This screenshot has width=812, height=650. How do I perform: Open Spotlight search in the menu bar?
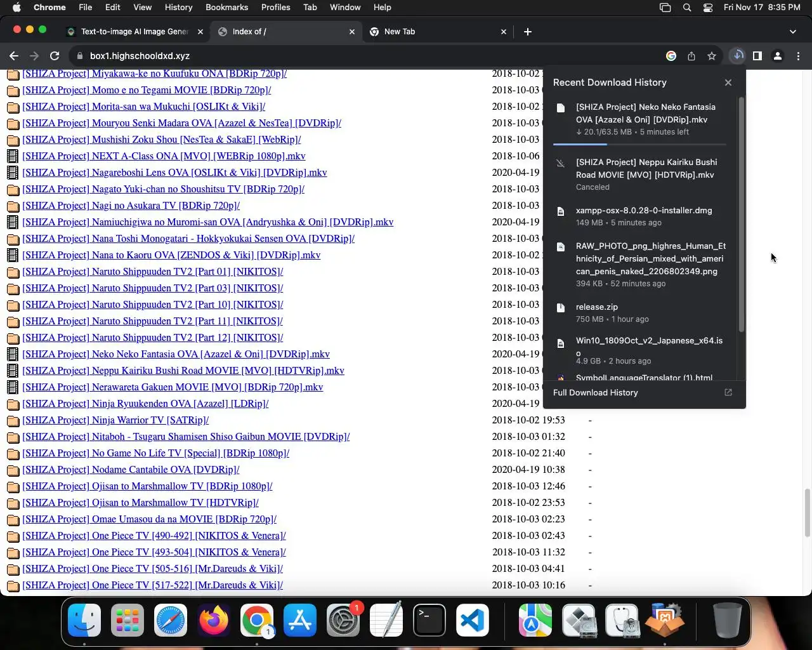(x=687, y=8)
